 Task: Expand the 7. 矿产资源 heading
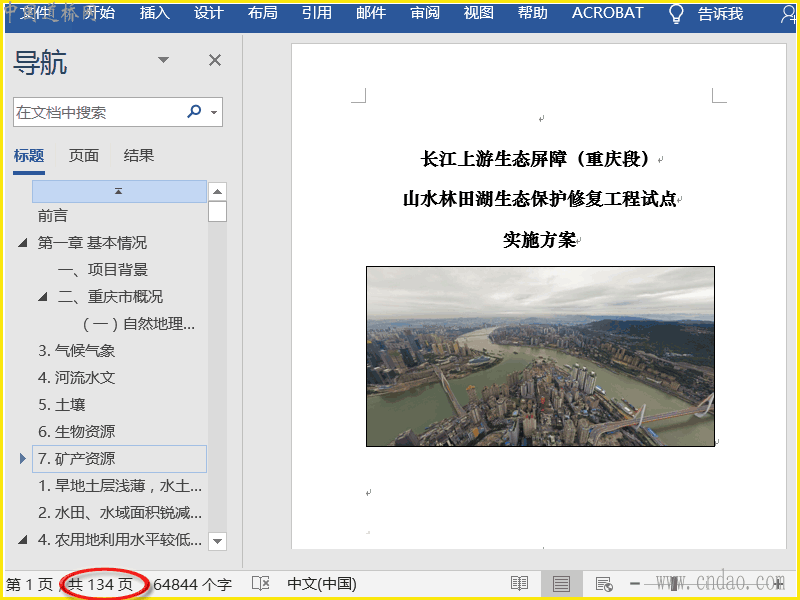click(23, 459)
